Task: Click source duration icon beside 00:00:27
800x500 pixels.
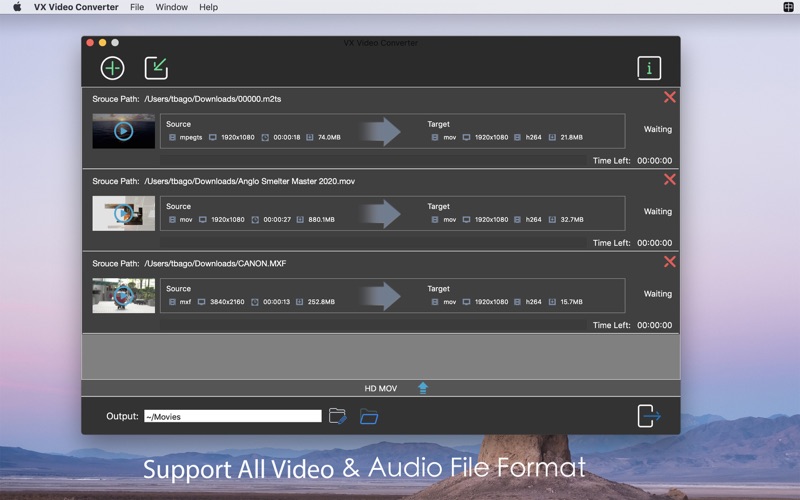Action: (255, 219)
